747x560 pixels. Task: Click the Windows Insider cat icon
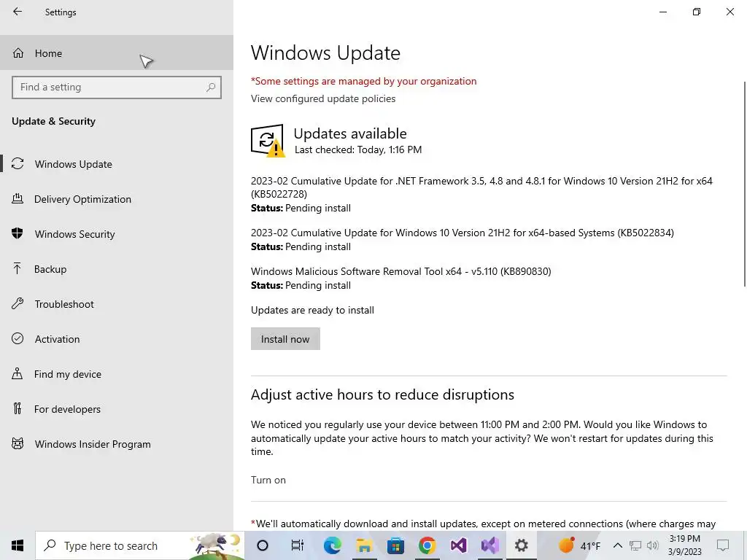(x=18, y=444)
